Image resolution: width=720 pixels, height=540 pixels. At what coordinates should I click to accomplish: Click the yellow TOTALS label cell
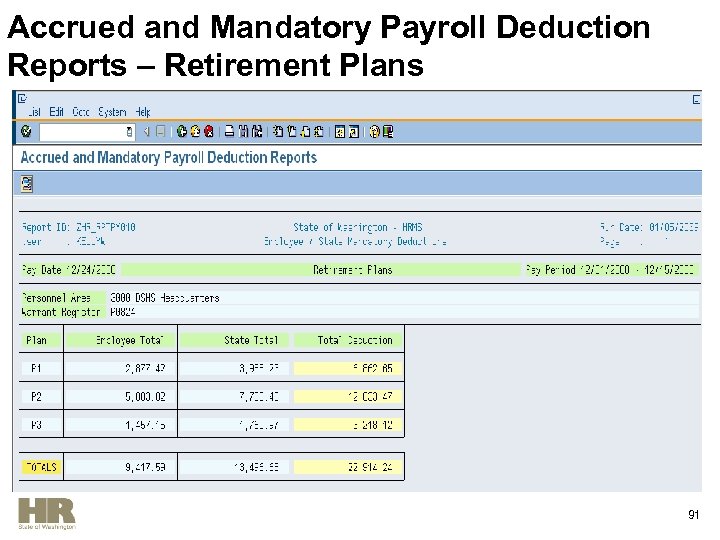click(x=41, y=467)
